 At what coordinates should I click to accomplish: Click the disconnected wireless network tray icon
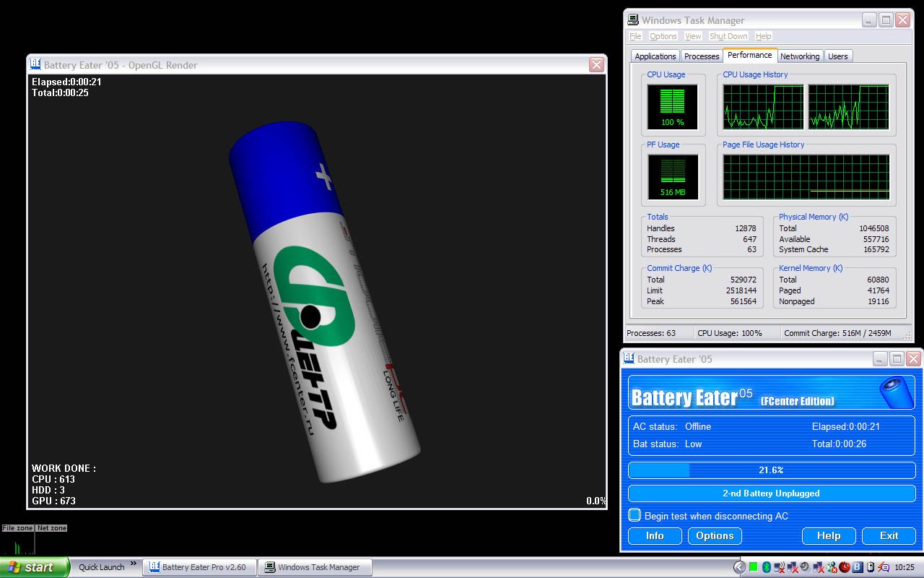780,567
